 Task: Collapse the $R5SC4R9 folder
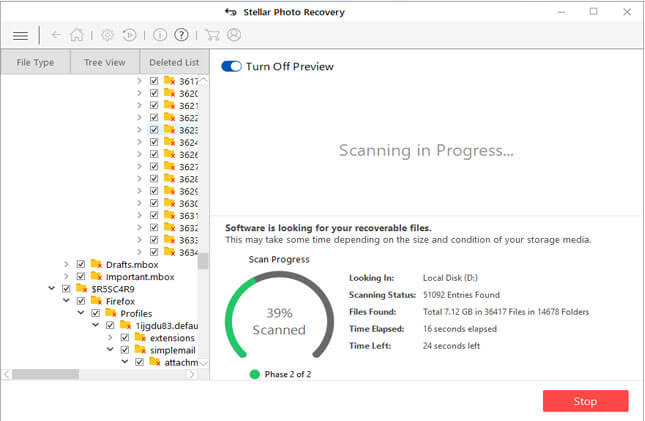[x=52, y=288]
